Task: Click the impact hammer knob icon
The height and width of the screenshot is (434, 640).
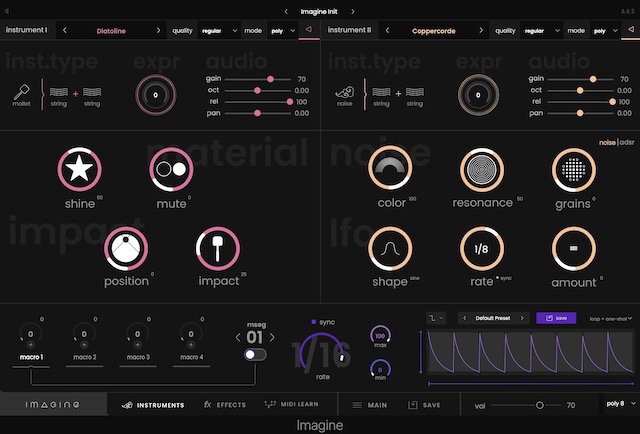Action: tap(217, 249)
